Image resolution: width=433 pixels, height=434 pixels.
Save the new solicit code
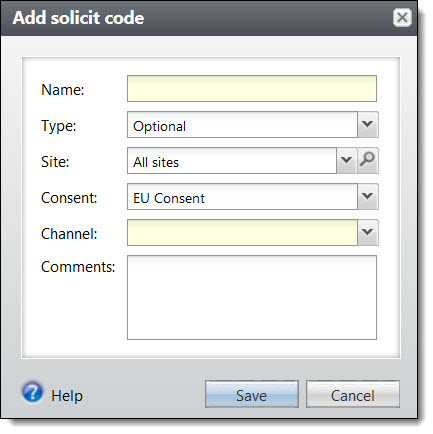tap(252, 394)
